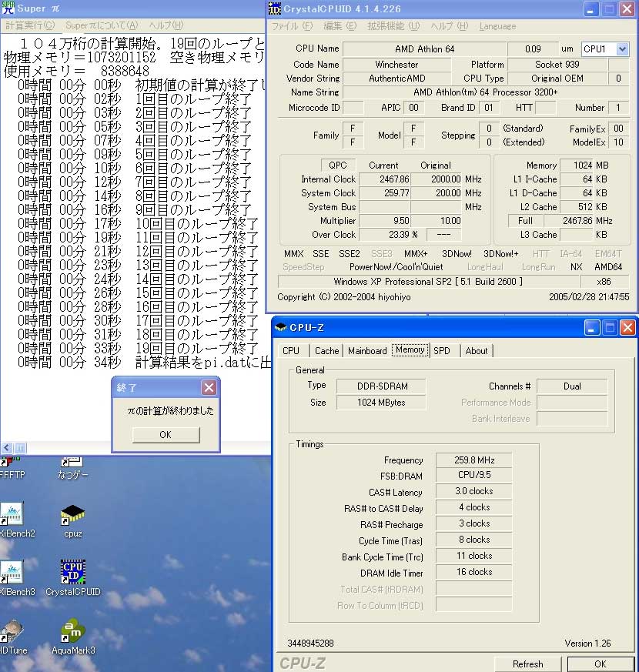Open the 編集(E) menu in CrystalCPUID

click(x=340, y=26)
